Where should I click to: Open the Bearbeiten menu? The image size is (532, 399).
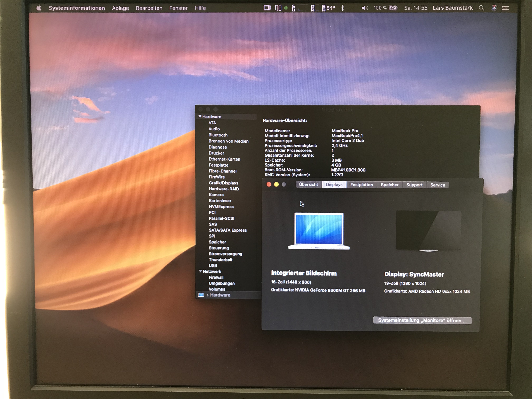pyautogui.click(x=149, y=8)
